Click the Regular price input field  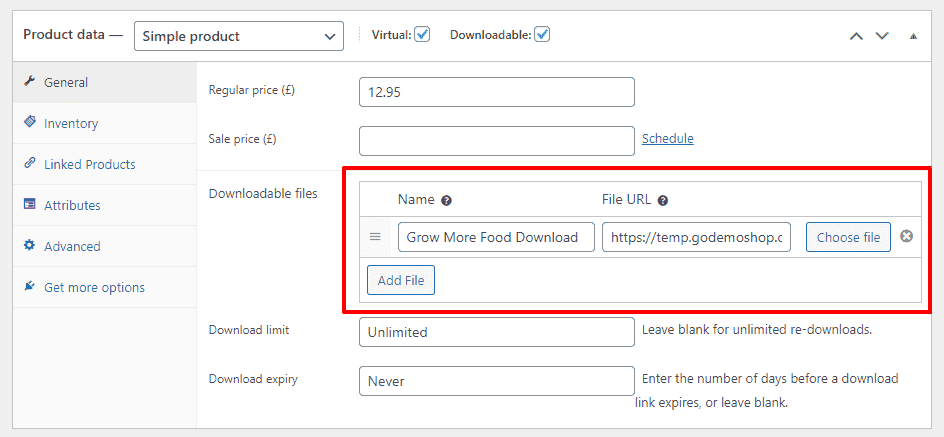[x=497, y=92]
